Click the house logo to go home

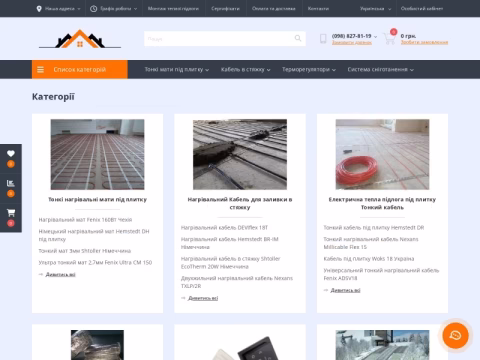tap(80, 39)
